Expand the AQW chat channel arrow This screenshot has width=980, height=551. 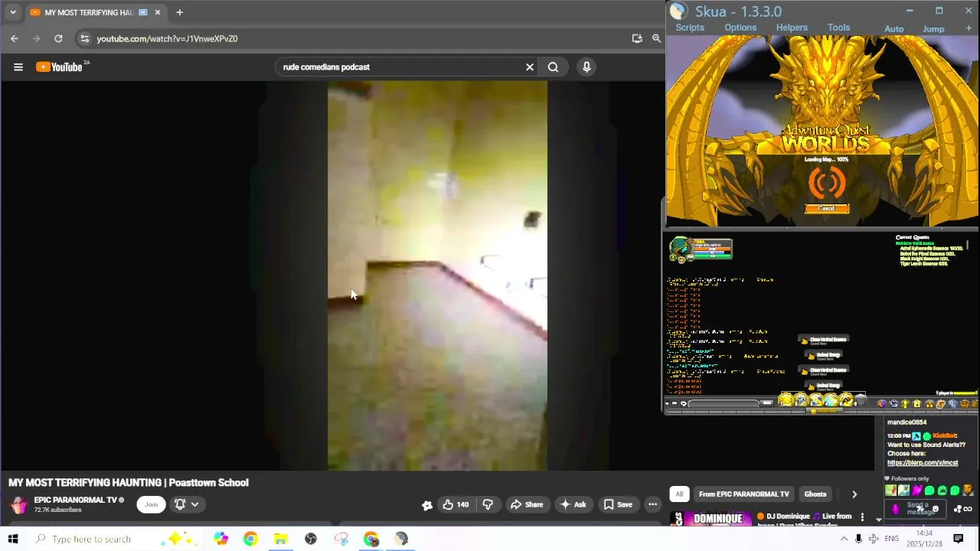click(667, 403)
